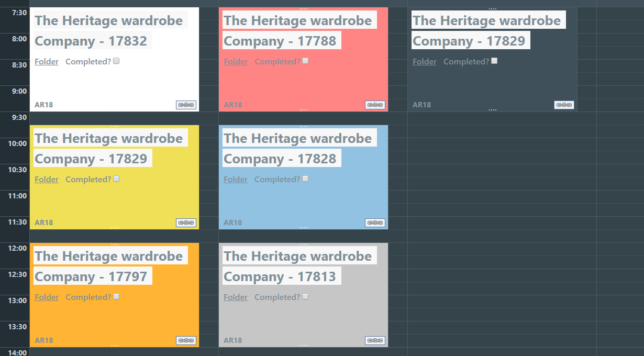The image size is (644, 356).
Task: Open the Folder link on red card 17788
Action: tap(236, 61)
